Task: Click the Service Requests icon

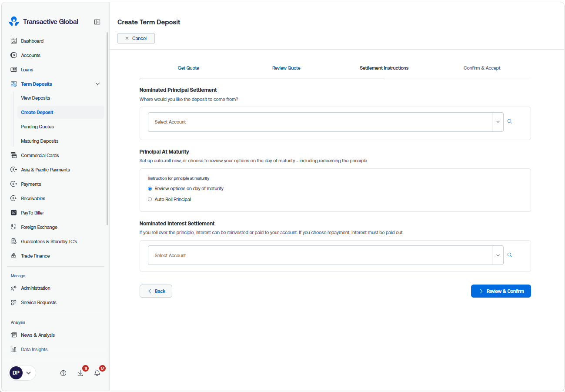Action: (x=13, y=302)
